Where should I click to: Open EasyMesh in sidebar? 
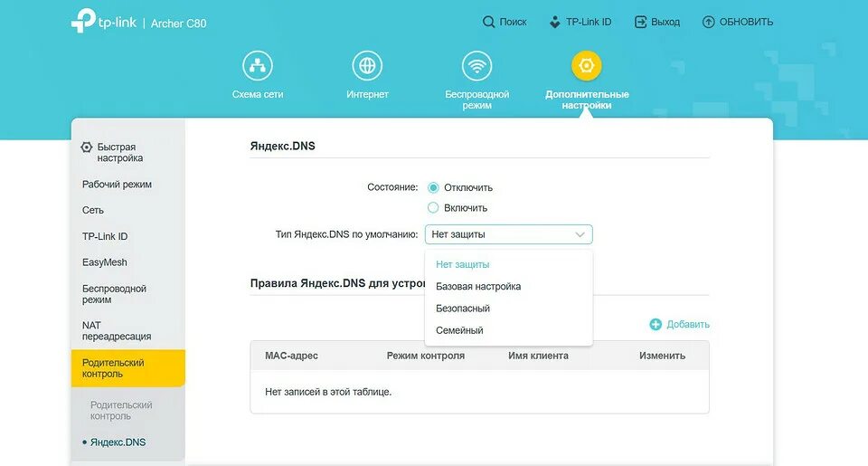(105, 262)
